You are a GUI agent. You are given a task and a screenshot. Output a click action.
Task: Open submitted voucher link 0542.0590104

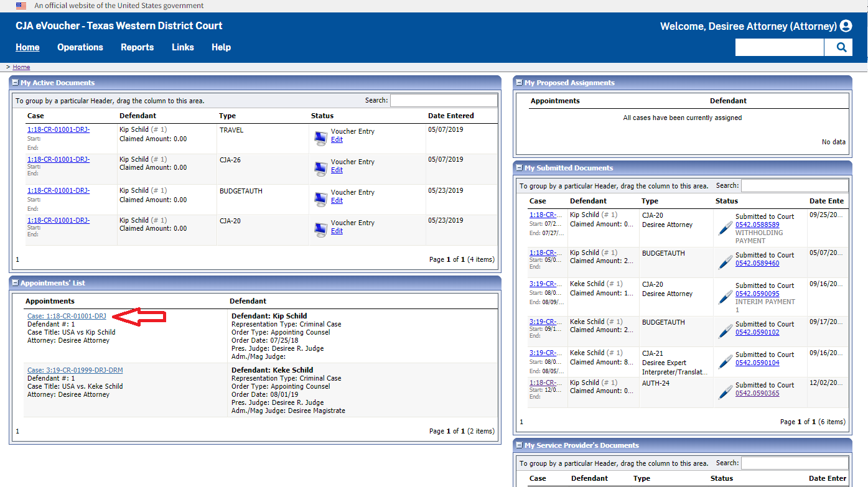[x=757, y=363]
